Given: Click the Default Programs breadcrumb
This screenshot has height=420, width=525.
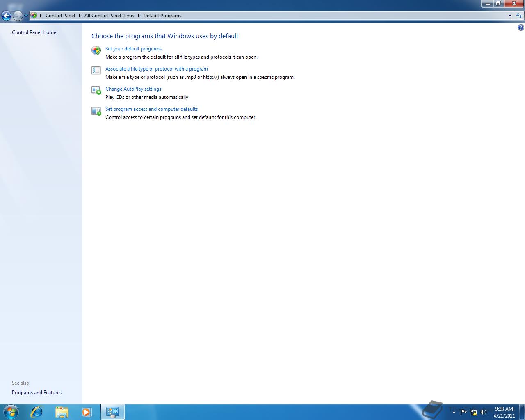Looking at the screenshot, I should 162,16.
